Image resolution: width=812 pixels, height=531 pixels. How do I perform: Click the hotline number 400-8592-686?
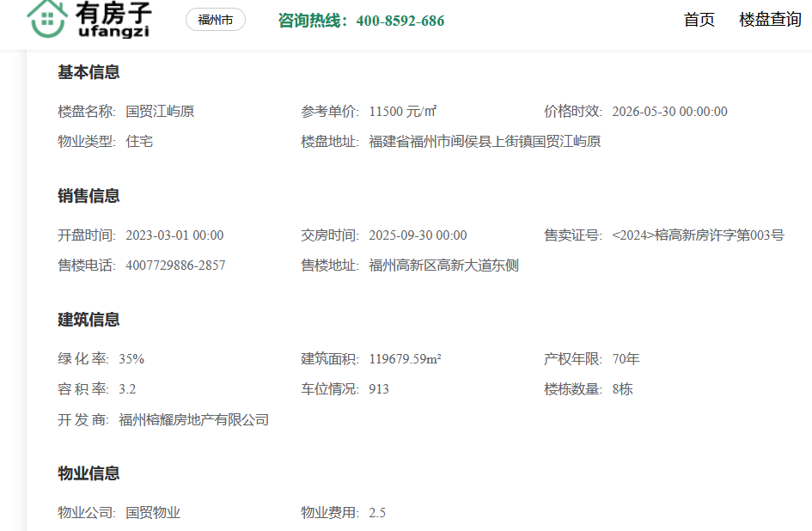point(400,21)
